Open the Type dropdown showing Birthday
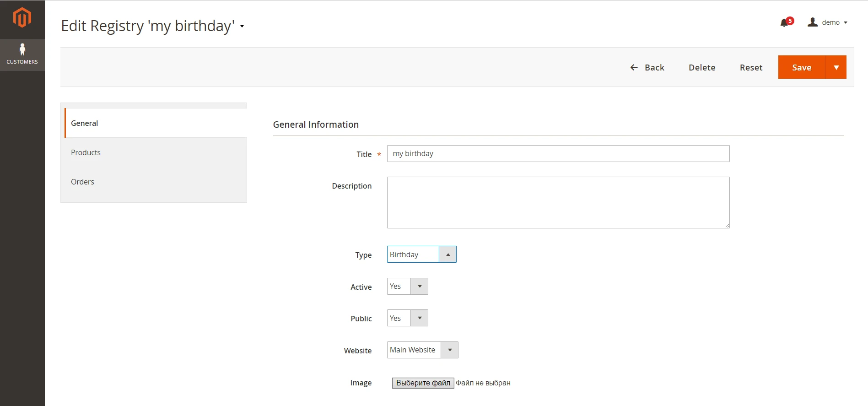 (x=421, y=254)
